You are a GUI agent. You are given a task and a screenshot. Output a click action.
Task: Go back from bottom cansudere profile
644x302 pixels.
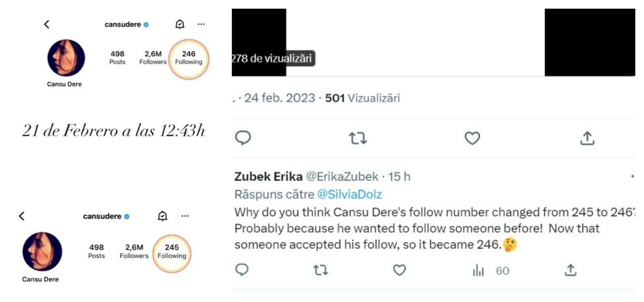tap(22, 216)
